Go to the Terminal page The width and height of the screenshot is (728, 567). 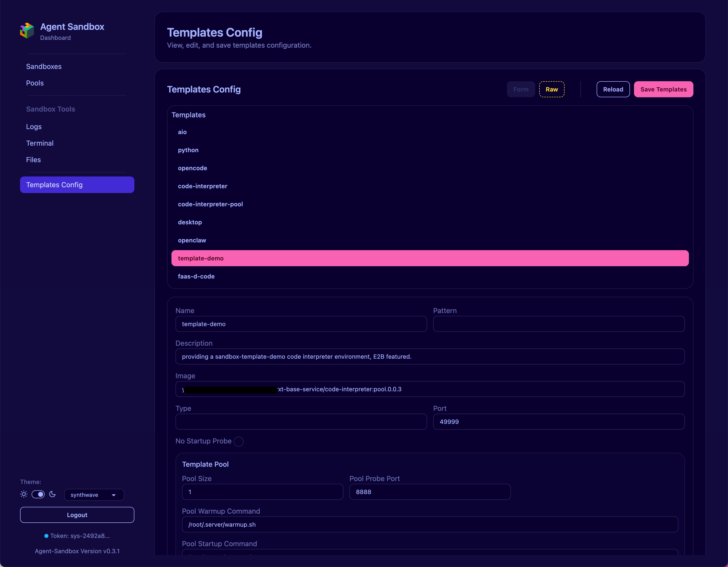pyautogui.click(x=40, y=143)
